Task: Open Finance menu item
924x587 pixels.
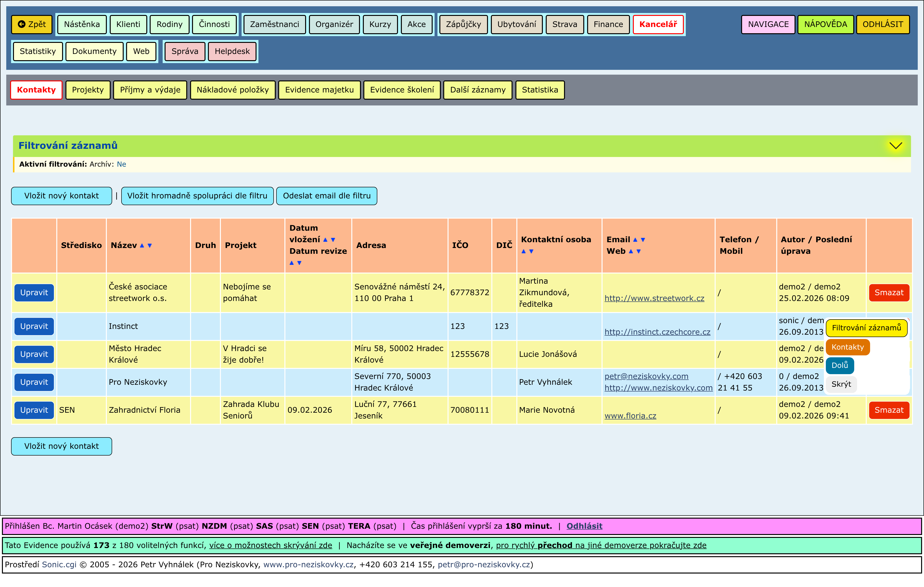Action: coord(608,25)
